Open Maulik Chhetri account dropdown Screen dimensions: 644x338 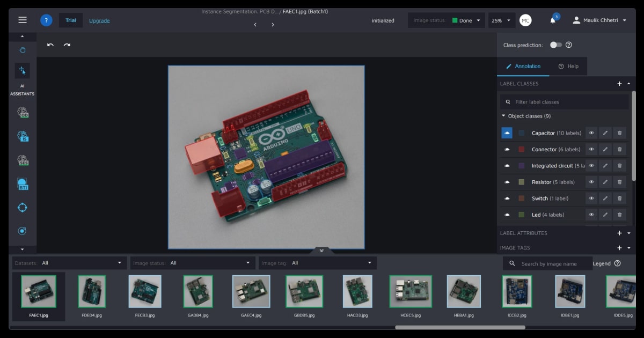pyautogui.click(x=599, y=20)
